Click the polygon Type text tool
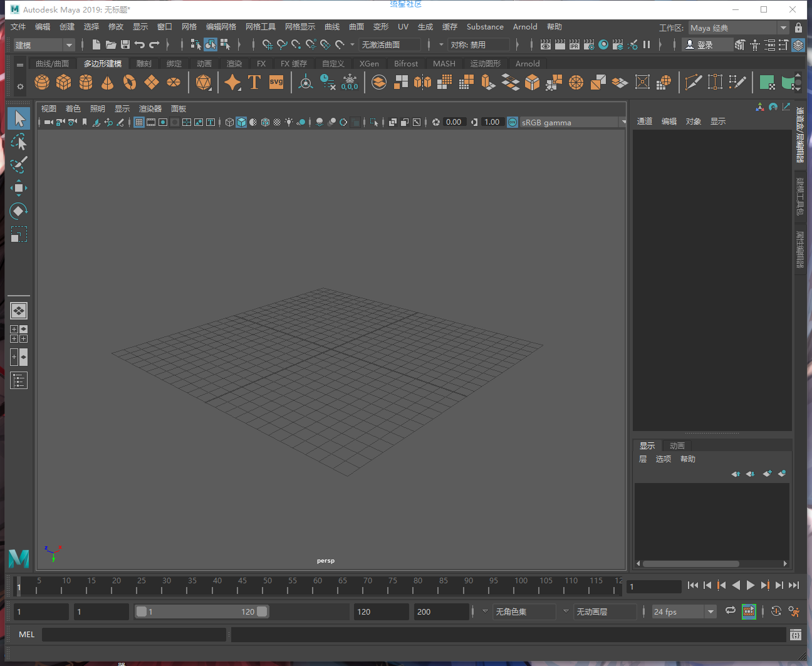Screen dimensions: 812x666 coord(254,82)
